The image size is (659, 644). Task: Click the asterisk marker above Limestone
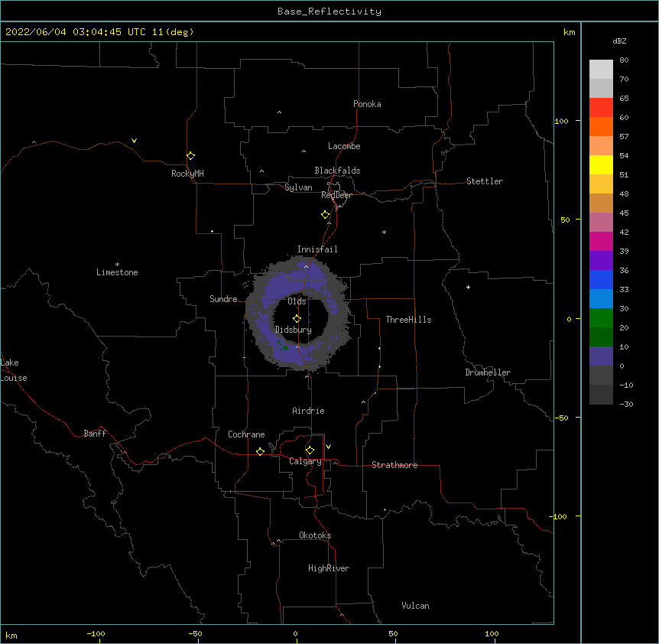[117, 265]
